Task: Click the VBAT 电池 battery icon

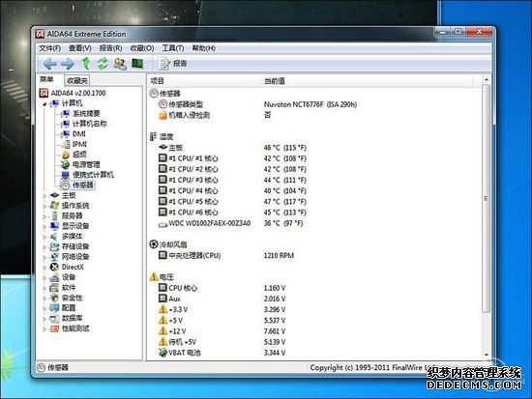Action: [163, 353]
